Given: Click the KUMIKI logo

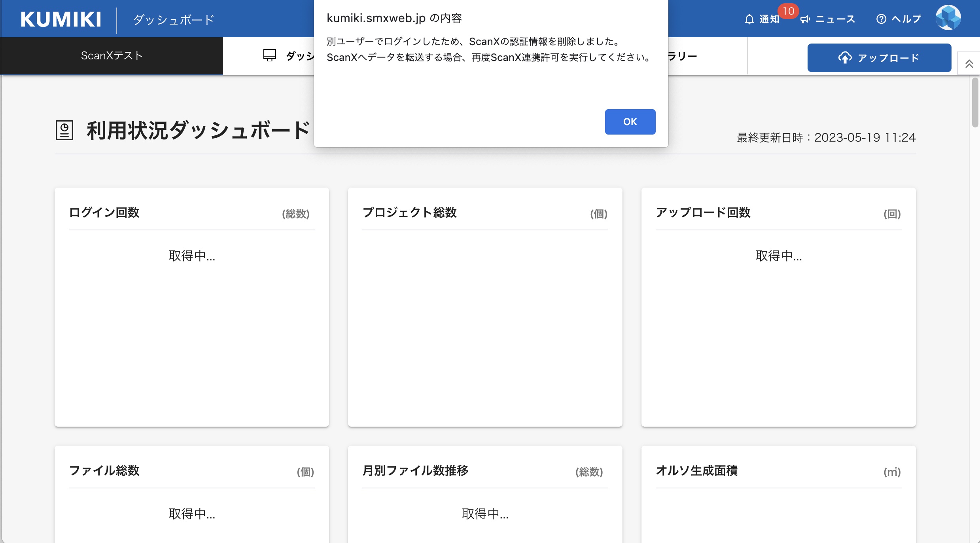Looking at the screenshot, I should pyautogui.click(x=61, y=19).
